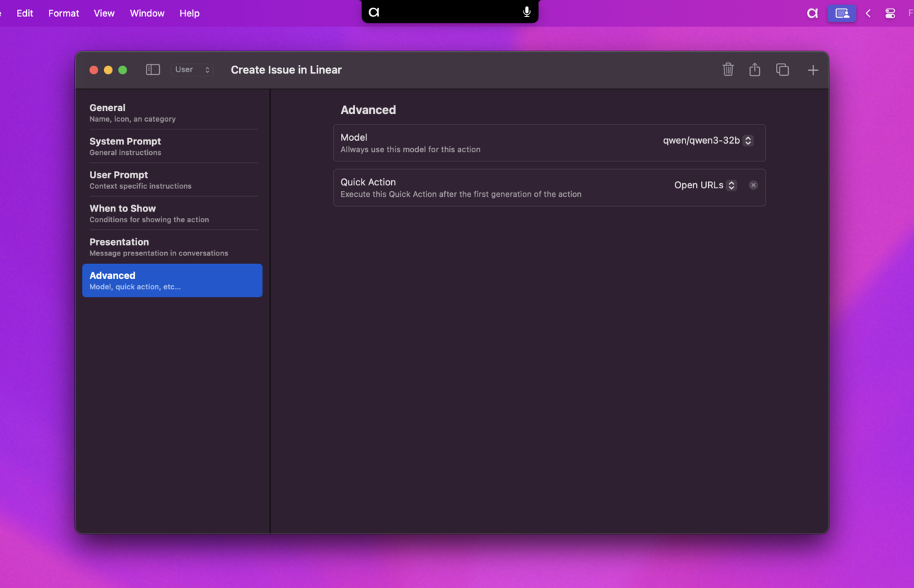914x588 pixels.
Task: Switch to the When to Show section
Action: (173, 213)
